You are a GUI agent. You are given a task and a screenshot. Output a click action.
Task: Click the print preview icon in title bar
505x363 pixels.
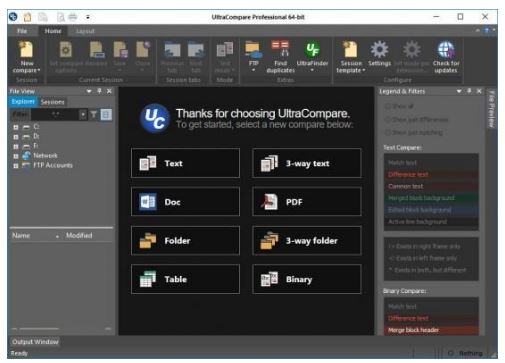[x=60, y=17]
